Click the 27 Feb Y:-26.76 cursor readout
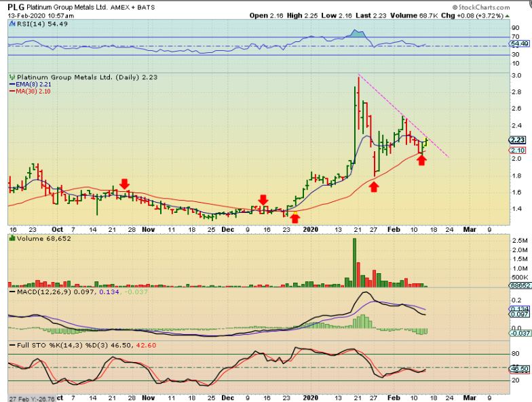This screenshot has height=402, width=532. tap(31, 399)
